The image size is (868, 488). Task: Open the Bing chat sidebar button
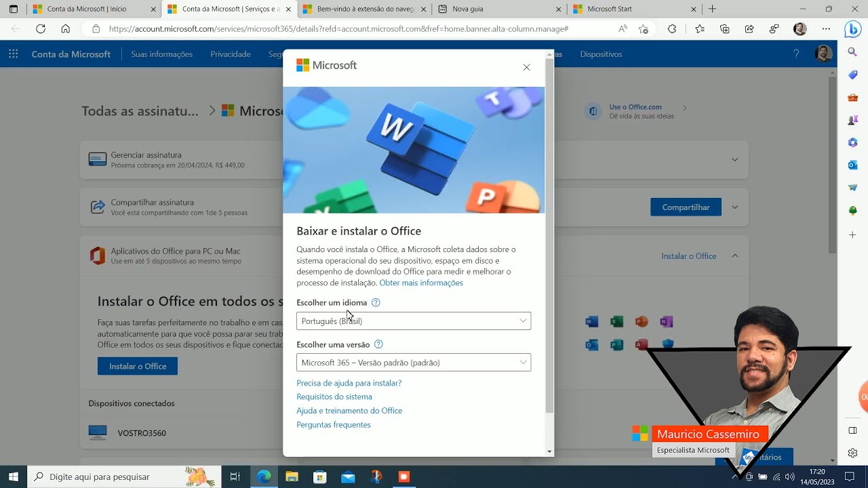point(852,29)
